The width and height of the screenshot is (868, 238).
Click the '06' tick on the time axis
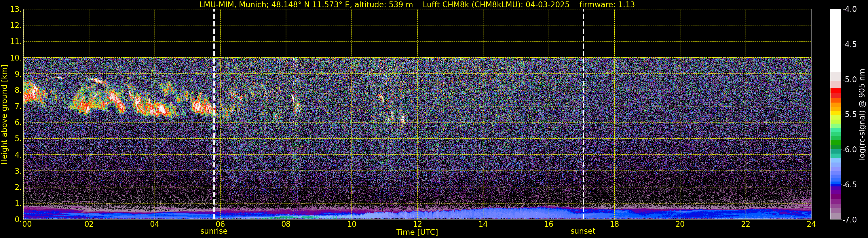[220, 224]
